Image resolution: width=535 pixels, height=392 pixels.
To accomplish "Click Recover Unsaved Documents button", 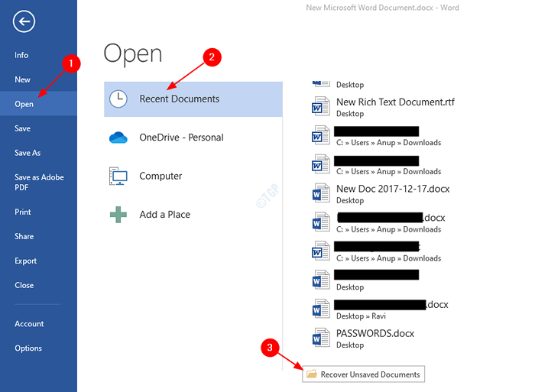I will (363, 374).
